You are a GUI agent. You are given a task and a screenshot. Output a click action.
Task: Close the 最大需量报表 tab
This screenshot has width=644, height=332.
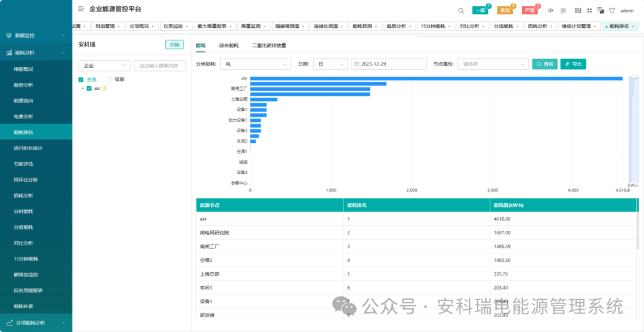click(230, 26)
